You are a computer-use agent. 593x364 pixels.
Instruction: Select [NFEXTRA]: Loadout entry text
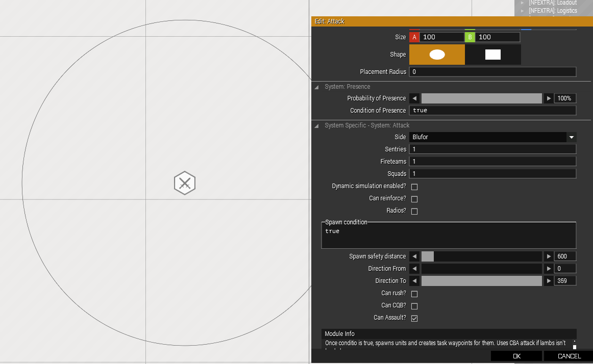(x=553, y=3)
